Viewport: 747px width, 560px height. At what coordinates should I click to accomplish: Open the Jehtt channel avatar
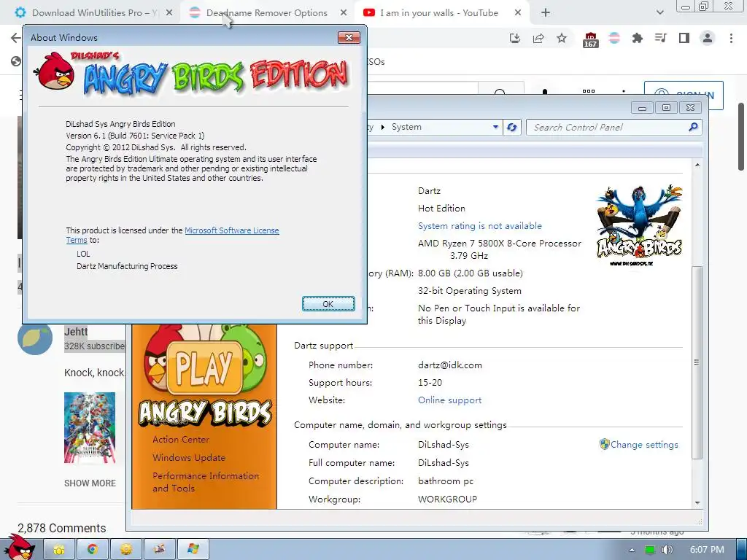pyautogui.click(x=35, y=338)
